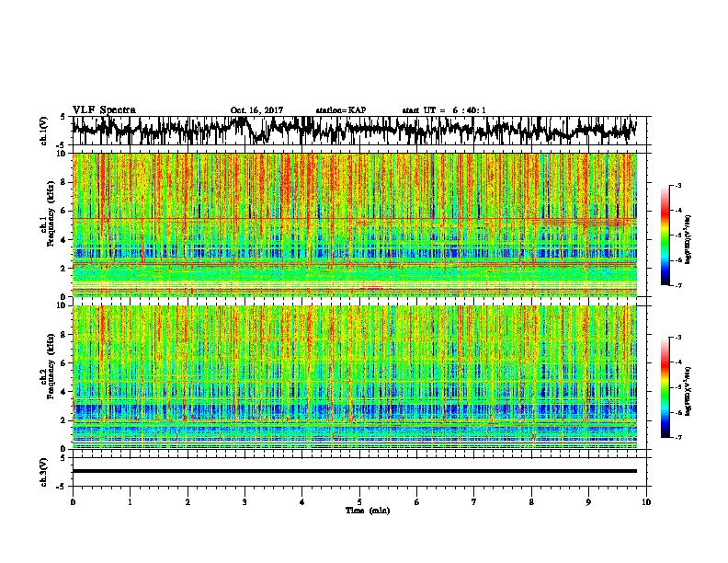Click the ch.1 'Frequency (kHz)' axis label

51,214
